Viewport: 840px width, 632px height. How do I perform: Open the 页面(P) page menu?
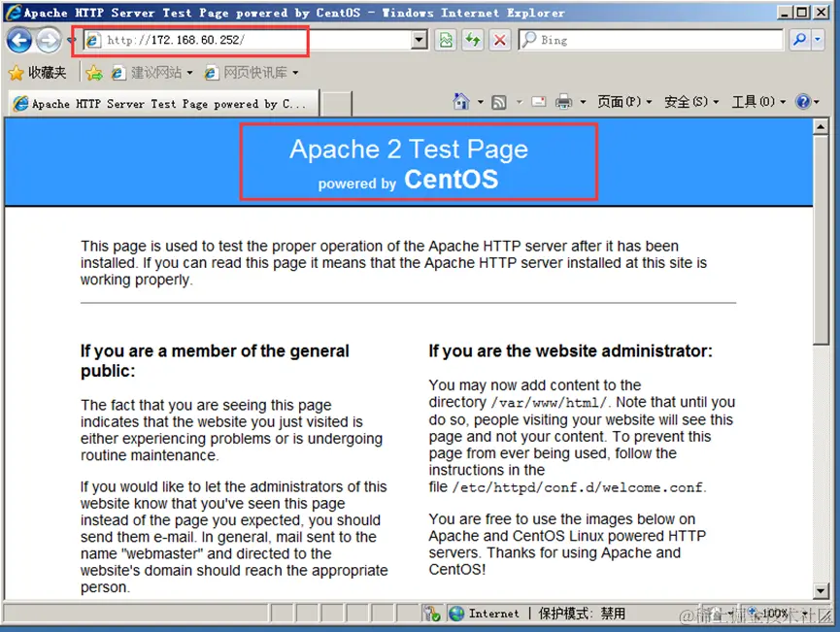click(x=624, y=101)
